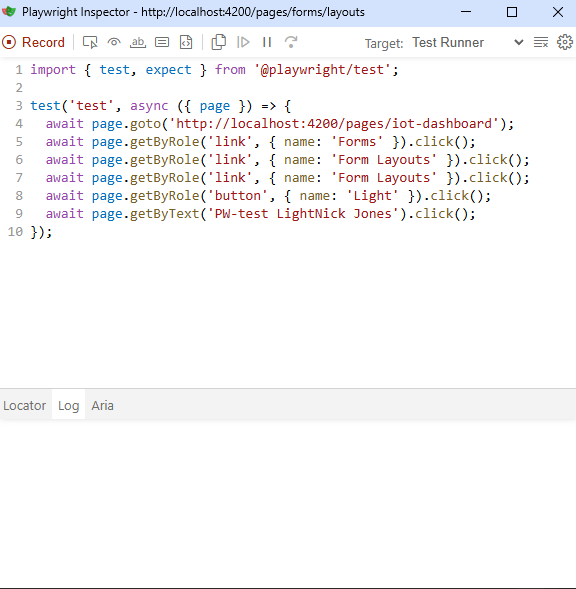Image resolution: width=576 pixels, height=589 pixels.
Task: Click the import statement on line 1
Action: coord(214,70)
